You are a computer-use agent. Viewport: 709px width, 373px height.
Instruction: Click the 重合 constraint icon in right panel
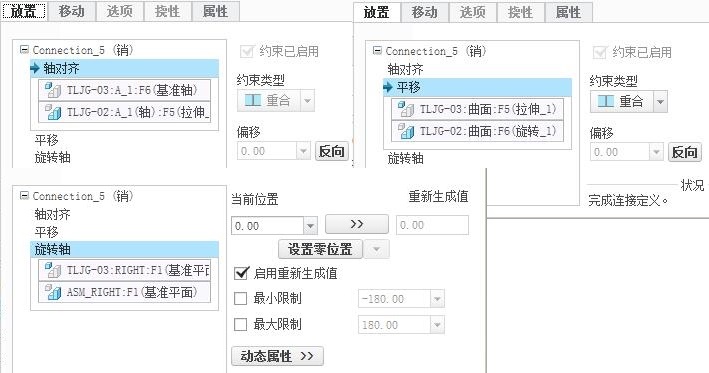(606, 101)
